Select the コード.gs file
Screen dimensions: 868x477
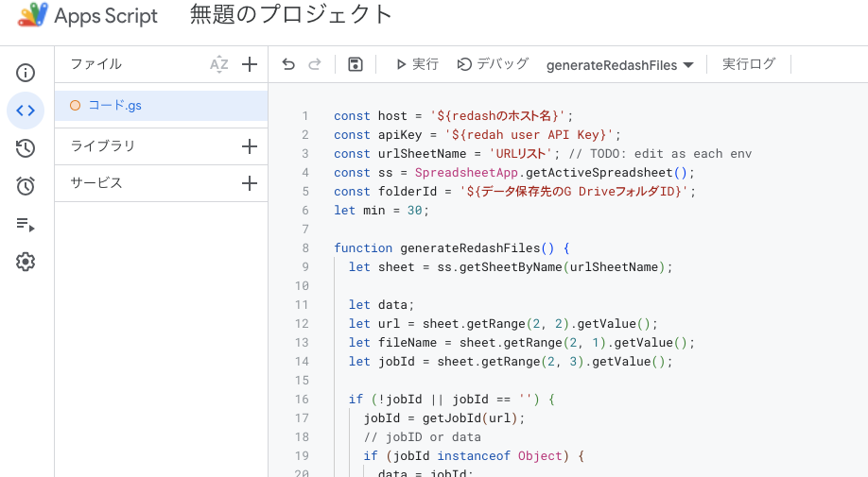[x=161, y=106]
